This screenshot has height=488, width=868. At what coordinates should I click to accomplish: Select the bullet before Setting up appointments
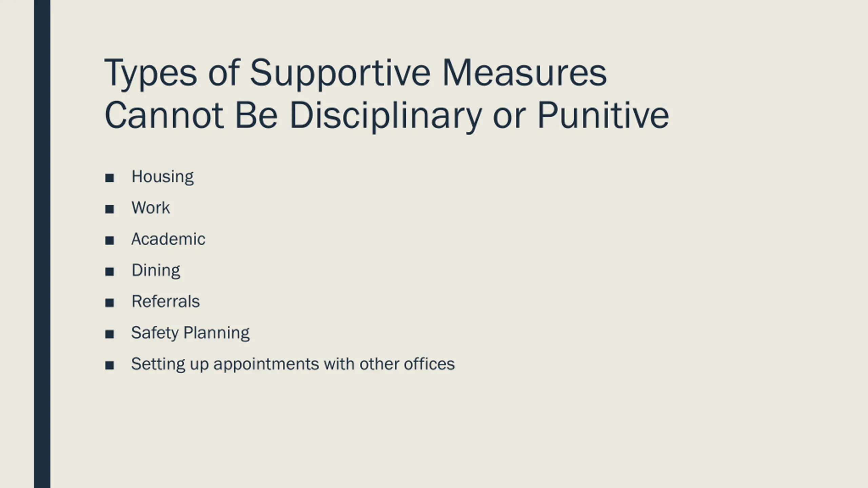click(x=109, y=365)
